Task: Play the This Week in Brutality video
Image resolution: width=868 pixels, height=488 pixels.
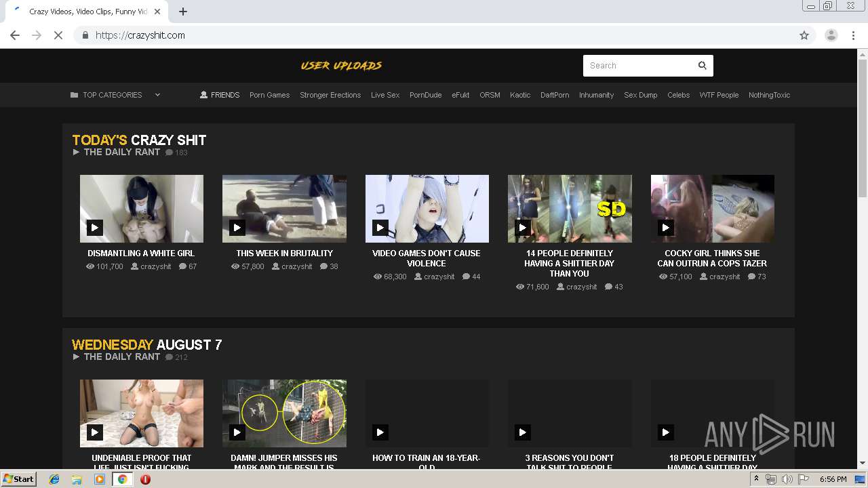Action: [237, 228]
